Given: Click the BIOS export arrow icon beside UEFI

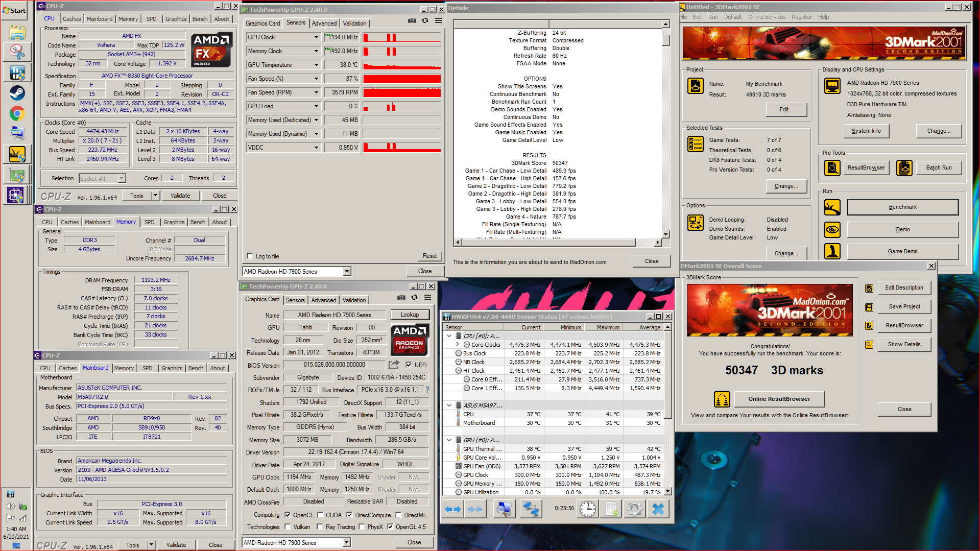Looking at the screenshot, I should (394, 365).
